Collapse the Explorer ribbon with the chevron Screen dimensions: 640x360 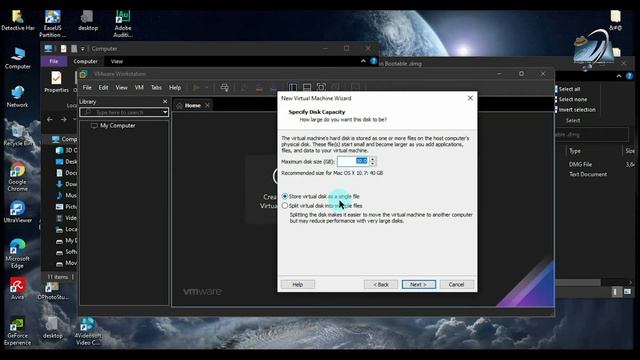pos(363,61)
